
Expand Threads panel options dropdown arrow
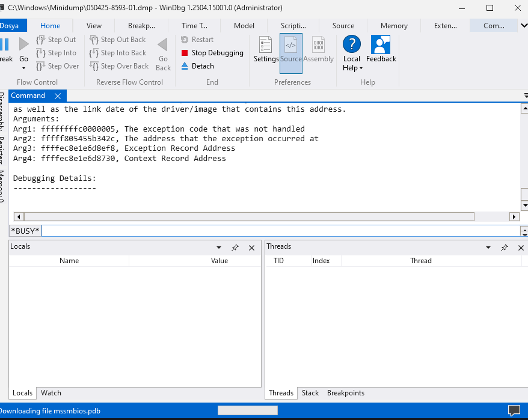(488, 248)
